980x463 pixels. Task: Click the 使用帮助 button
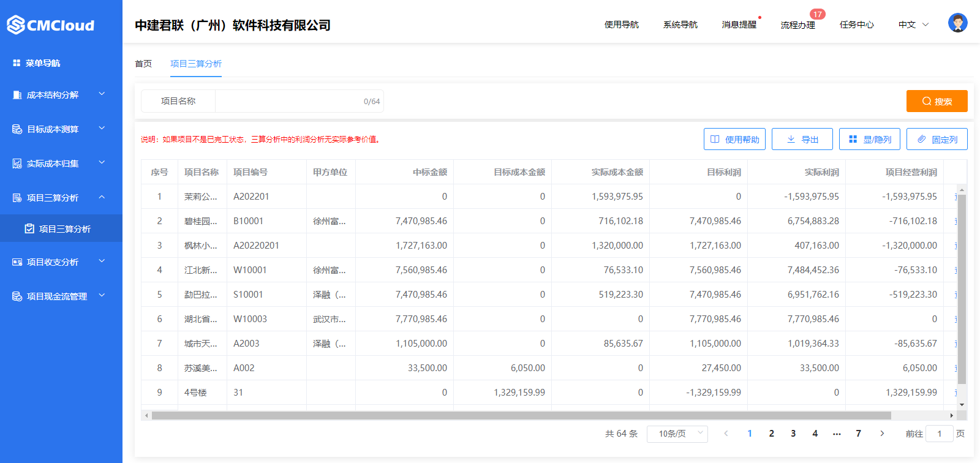pos(735,139)
